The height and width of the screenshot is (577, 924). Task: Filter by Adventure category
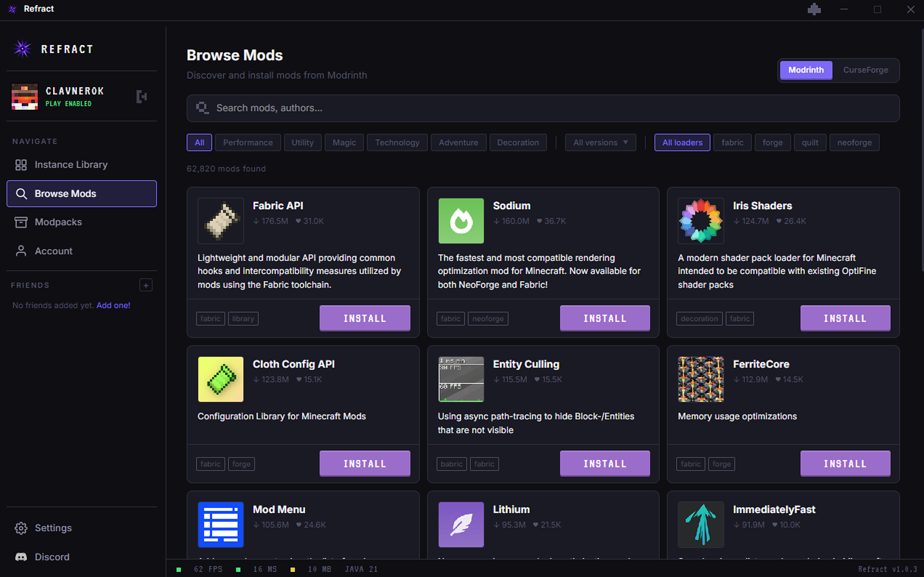458,143
